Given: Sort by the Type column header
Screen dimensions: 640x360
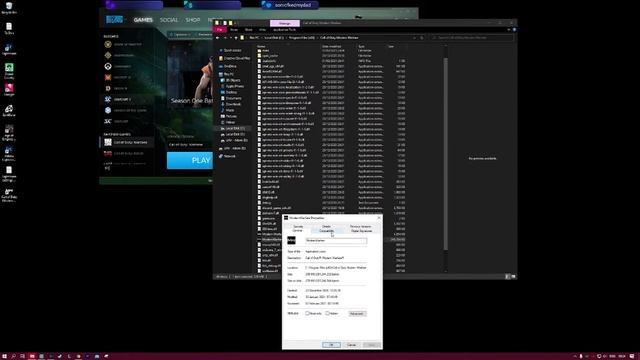Looking at the screenshot, I should [x=361, y=47].
